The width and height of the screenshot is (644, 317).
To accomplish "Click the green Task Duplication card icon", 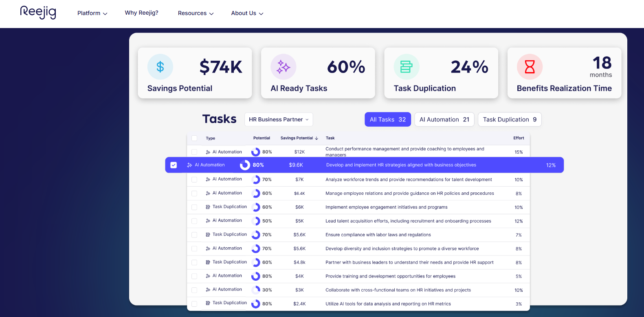I will pos(406,67).
